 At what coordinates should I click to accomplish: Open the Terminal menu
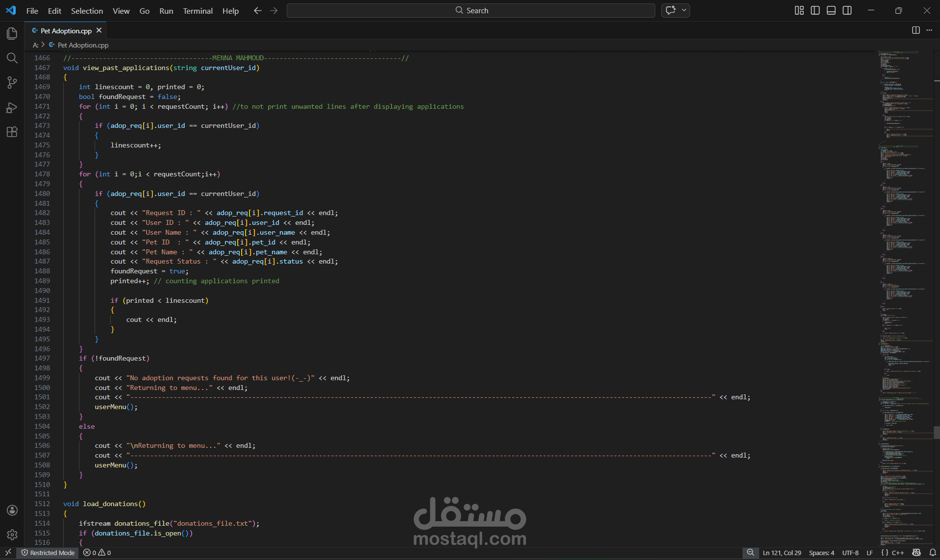[198, 10]
